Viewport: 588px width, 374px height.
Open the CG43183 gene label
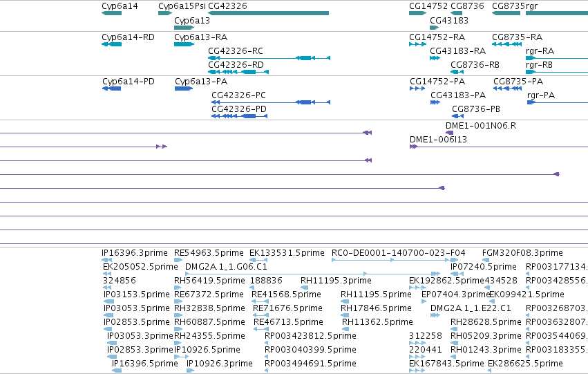[449, 21]
